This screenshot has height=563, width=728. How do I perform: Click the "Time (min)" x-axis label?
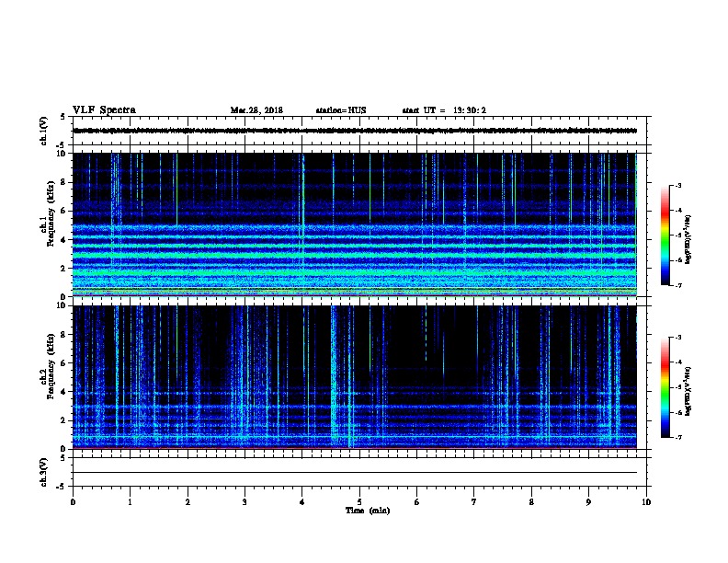(368, 511)
